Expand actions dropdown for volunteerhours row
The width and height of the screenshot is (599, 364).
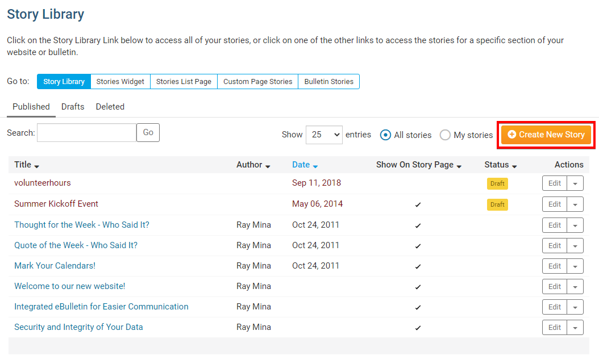point(575,183)
